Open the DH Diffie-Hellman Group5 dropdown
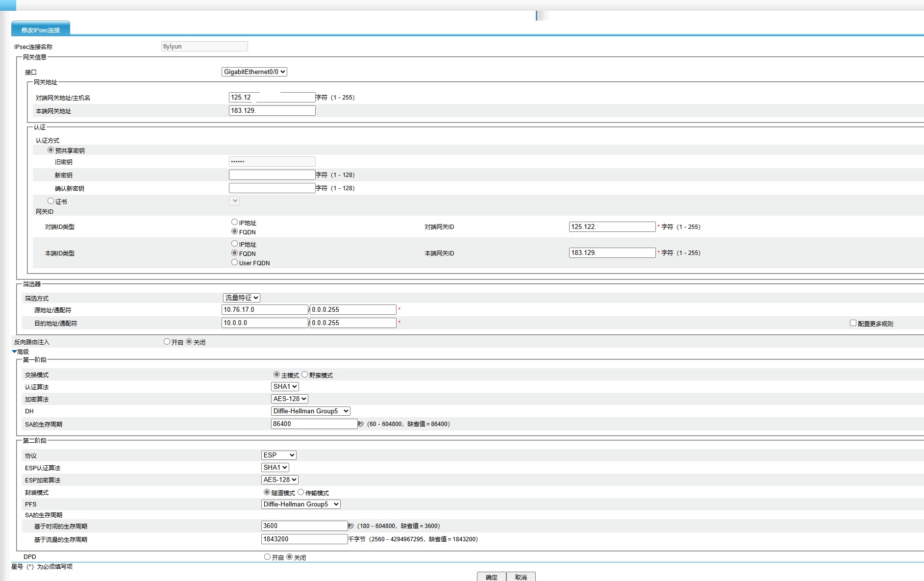The width and height of the screenshot is (924, 581). coord(310,411)
